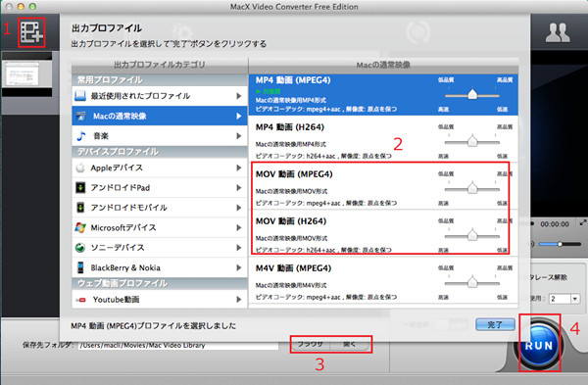The width and height of the screenshot is (588, 385).
Task: Select the 音楽 music note category
Action: click(160, 136)
